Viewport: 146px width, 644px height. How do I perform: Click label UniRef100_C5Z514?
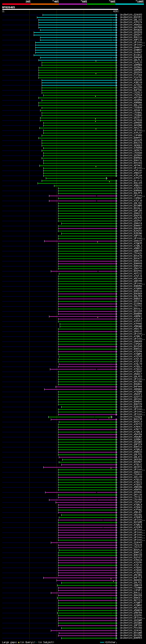pyautogui.click(x=131, y=95)
